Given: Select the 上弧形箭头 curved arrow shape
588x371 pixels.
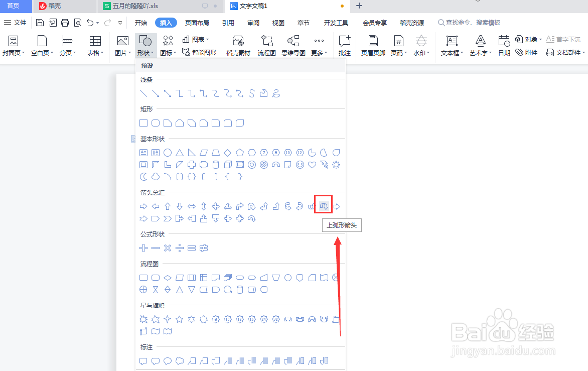Looking at the screenshot, I should (323, 205).
